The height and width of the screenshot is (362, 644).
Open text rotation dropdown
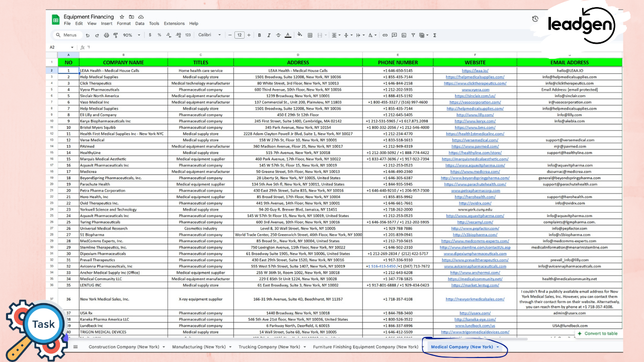[372, 35]
